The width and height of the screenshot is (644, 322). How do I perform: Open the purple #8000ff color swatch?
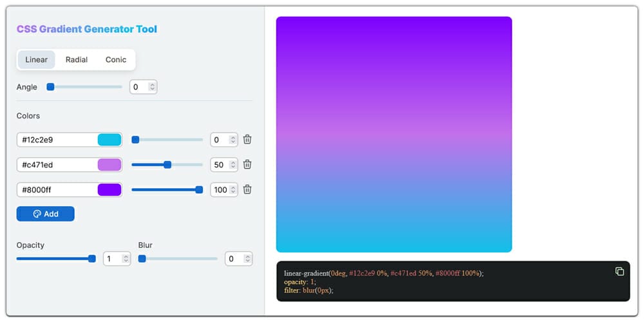pyautogui.click(x=109, y=190)
